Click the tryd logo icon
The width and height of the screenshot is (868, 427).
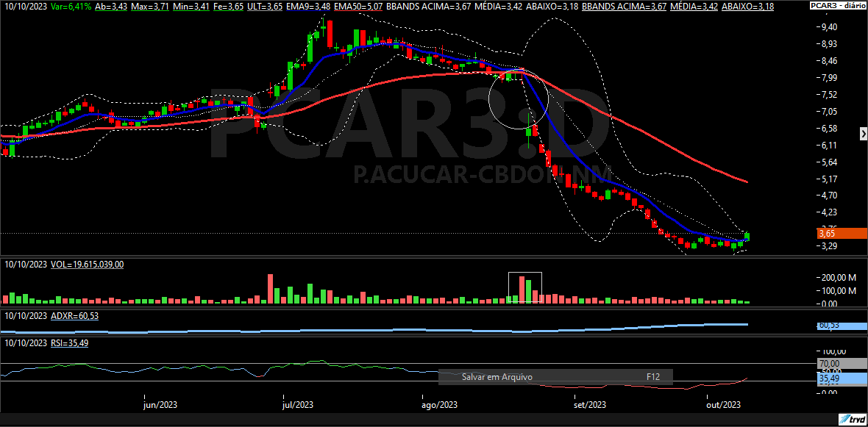(x=853, y=419)
